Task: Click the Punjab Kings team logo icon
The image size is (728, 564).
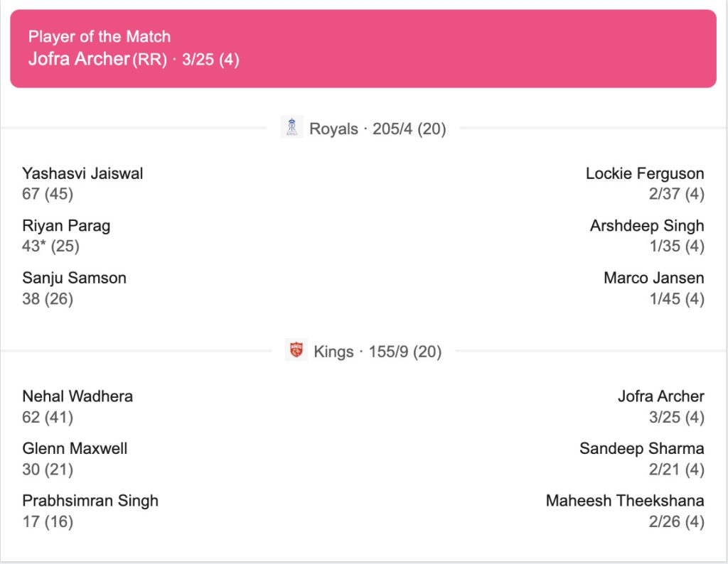Action: tap(296, 350)
